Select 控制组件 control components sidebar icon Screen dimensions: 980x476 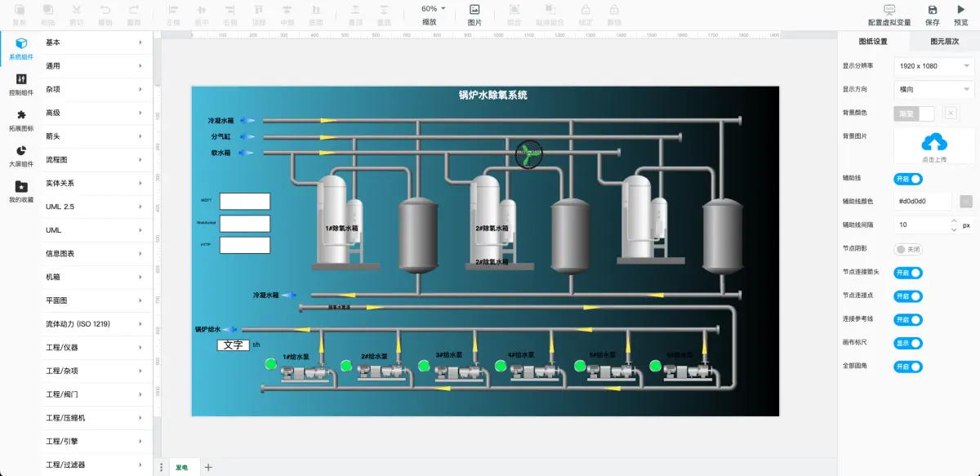21,83
